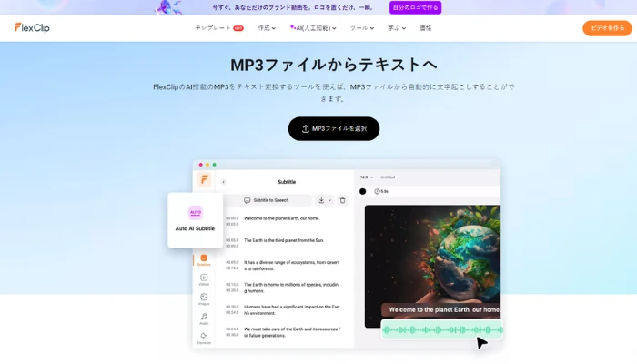
Task: Click subtitle line 'We must take care of the Earth'
Action: point(292,332)
